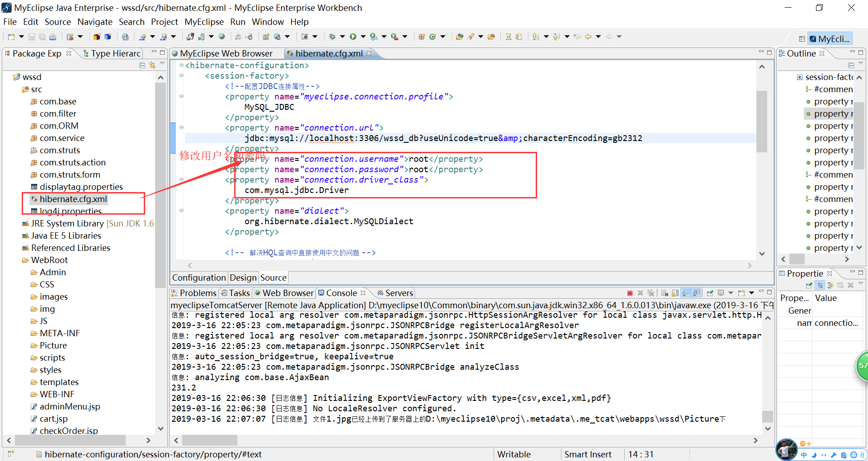The width and height of the screenshot is (868, 461).
Task: Switch to Configuration editor tab
Action: pos(199,278)
